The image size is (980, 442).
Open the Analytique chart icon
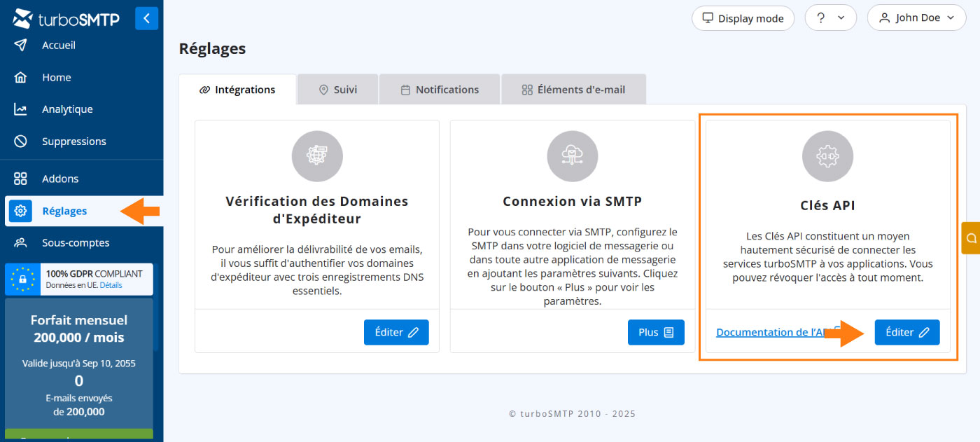click(21, 109)
